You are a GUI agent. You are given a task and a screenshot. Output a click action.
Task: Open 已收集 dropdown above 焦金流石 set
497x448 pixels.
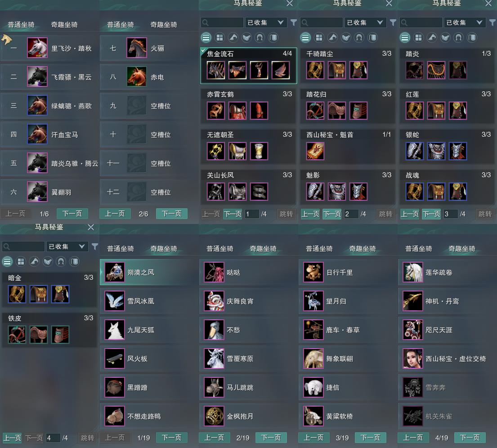[x=266, y=22]
